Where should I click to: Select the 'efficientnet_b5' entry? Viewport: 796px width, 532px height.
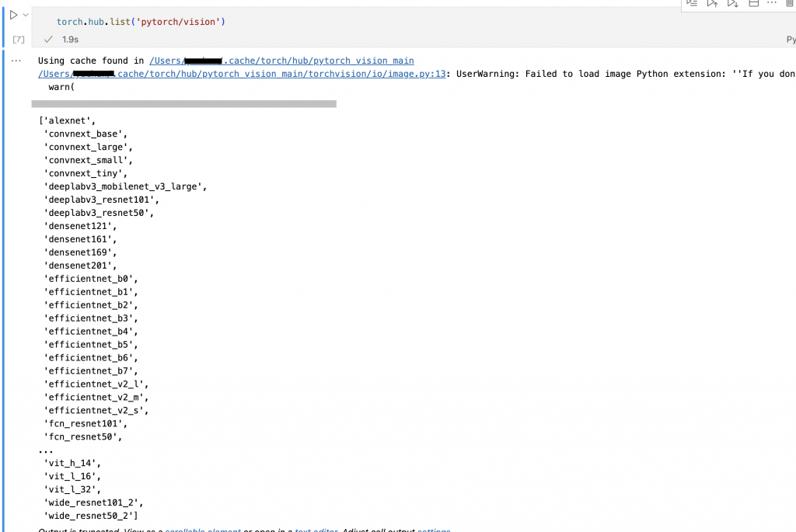point(90,345)
